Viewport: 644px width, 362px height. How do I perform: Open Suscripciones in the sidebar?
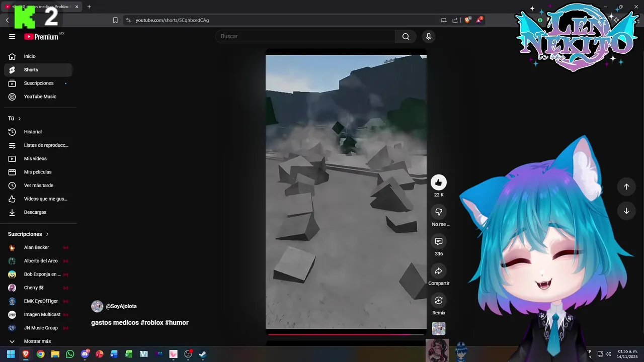[x=38, y=83]
